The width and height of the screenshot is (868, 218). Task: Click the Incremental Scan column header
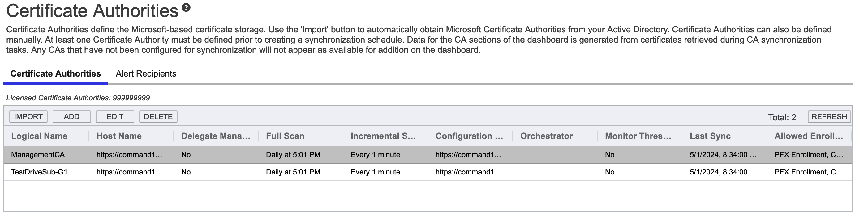tap(383, 136)
